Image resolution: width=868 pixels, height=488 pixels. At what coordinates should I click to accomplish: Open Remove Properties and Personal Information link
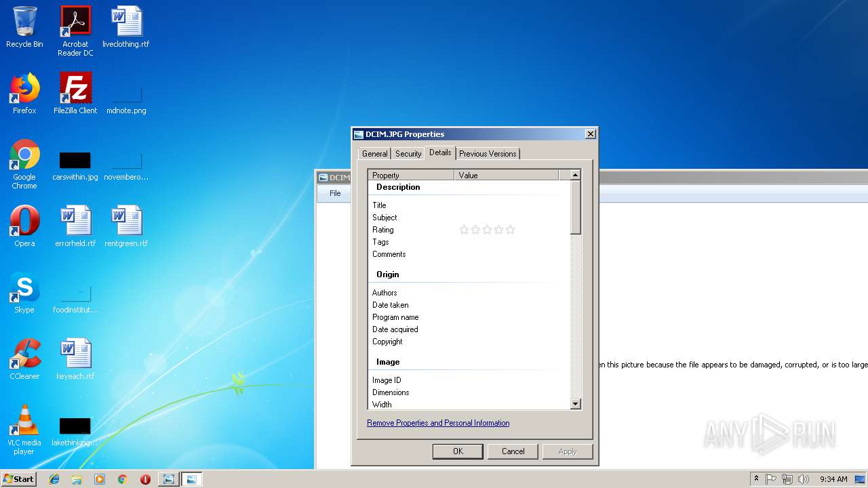pos(438,423)
